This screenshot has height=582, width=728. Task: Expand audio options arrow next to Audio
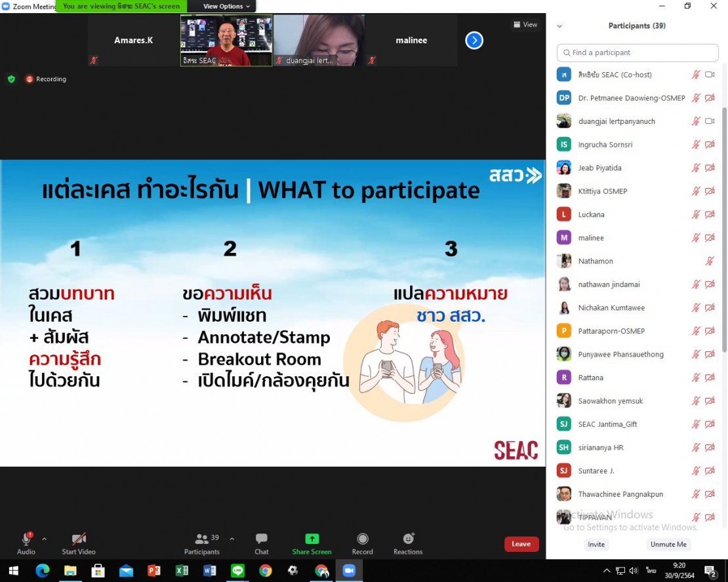45,539
